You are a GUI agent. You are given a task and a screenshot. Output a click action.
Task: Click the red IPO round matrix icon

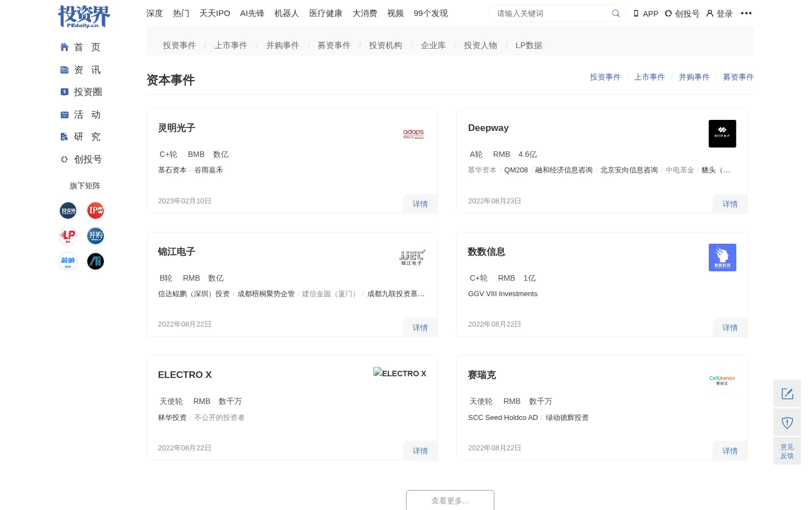(96, 211)
